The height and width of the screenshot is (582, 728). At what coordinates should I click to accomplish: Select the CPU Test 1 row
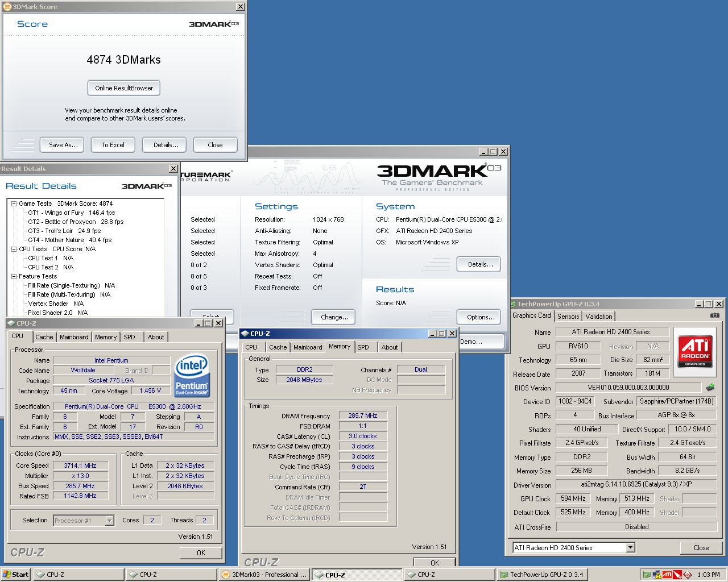pyautogui.click(x=51, y=258)
